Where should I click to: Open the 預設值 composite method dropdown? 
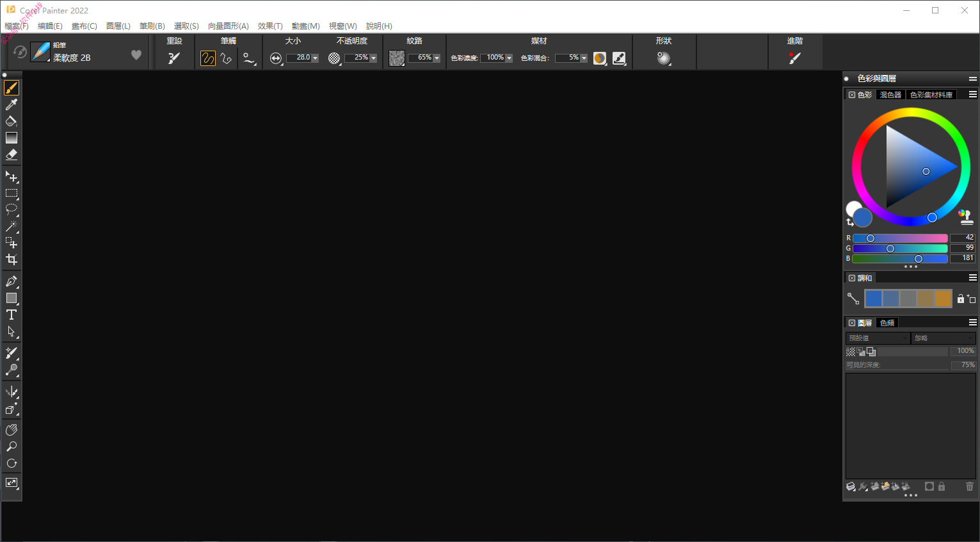(878, 338)
